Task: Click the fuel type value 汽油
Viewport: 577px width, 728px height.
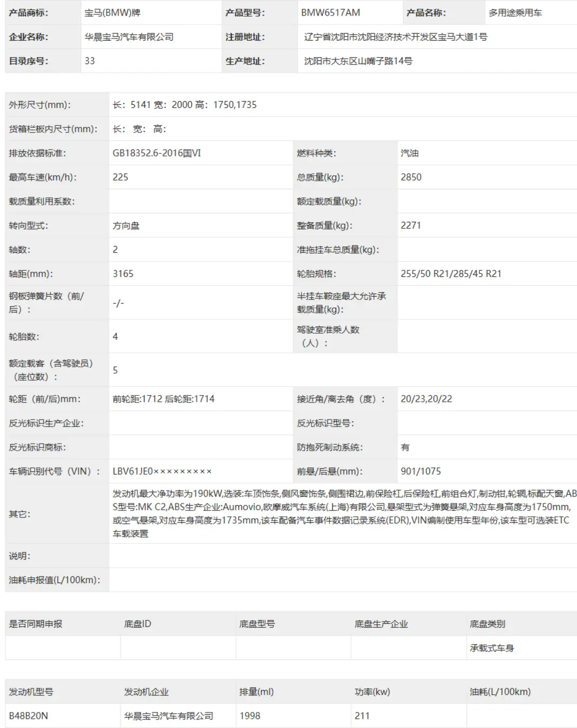Action: pyautogui.click(x=410, y=153)
